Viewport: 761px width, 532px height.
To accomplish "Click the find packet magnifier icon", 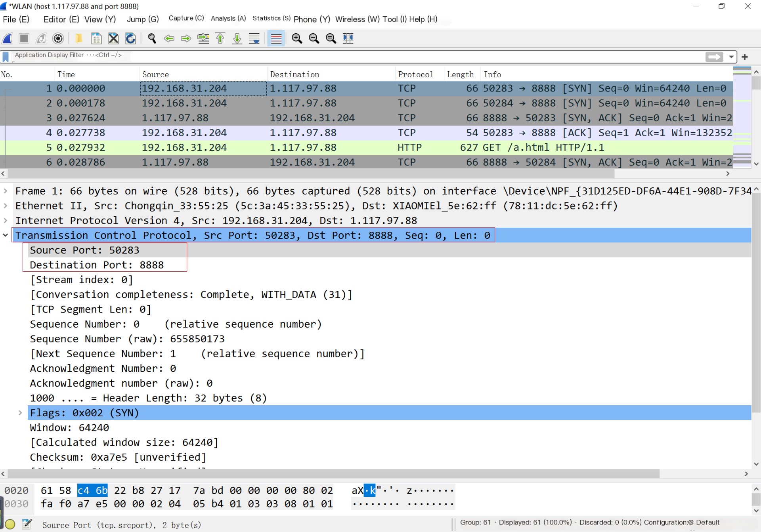I will pos(152,38).
